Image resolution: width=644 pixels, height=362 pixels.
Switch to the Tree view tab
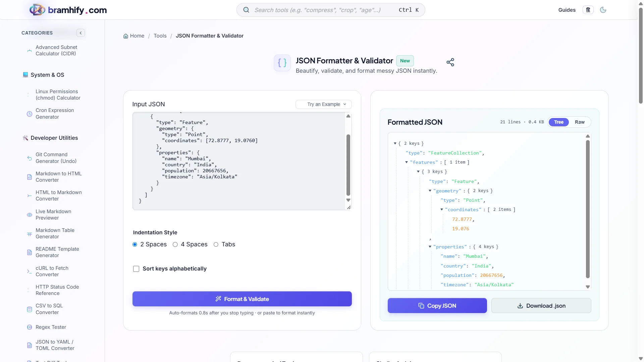point(559,122)
